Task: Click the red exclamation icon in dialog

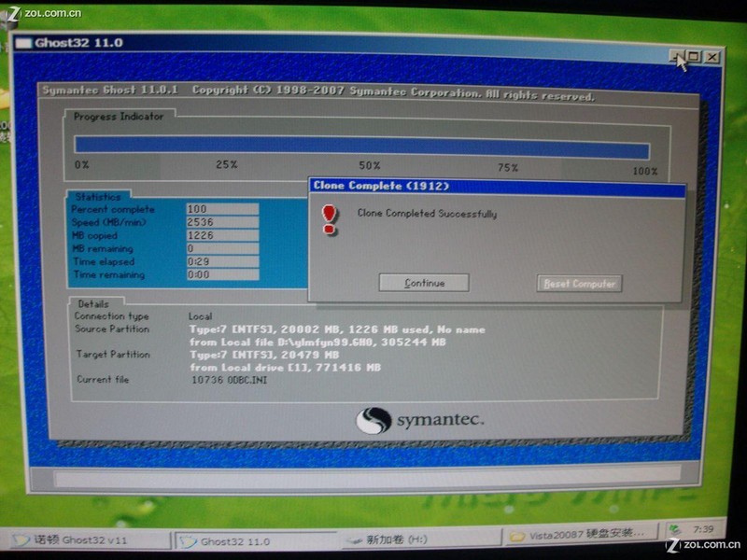Action: pos(330,220)
